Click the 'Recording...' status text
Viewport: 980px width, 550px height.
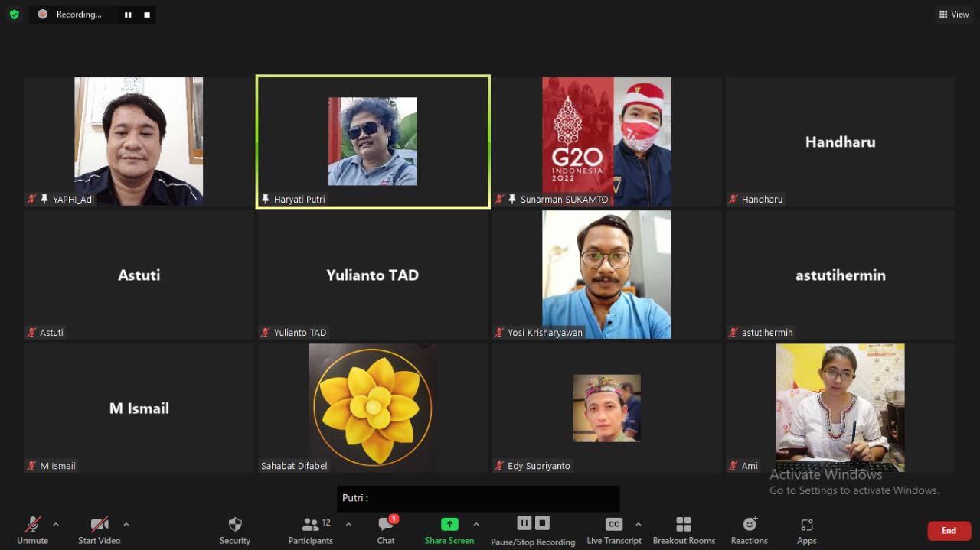tap(79, 15)
